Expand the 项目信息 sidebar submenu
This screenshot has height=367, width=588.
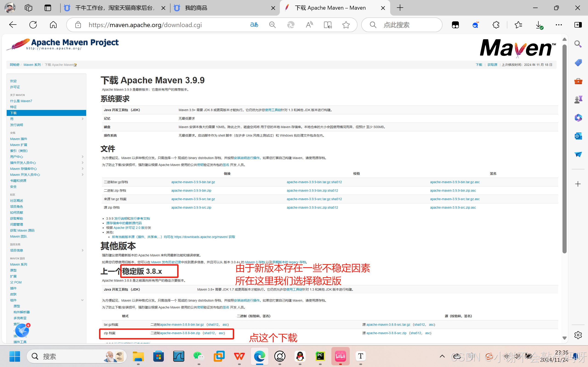(83, 250)
